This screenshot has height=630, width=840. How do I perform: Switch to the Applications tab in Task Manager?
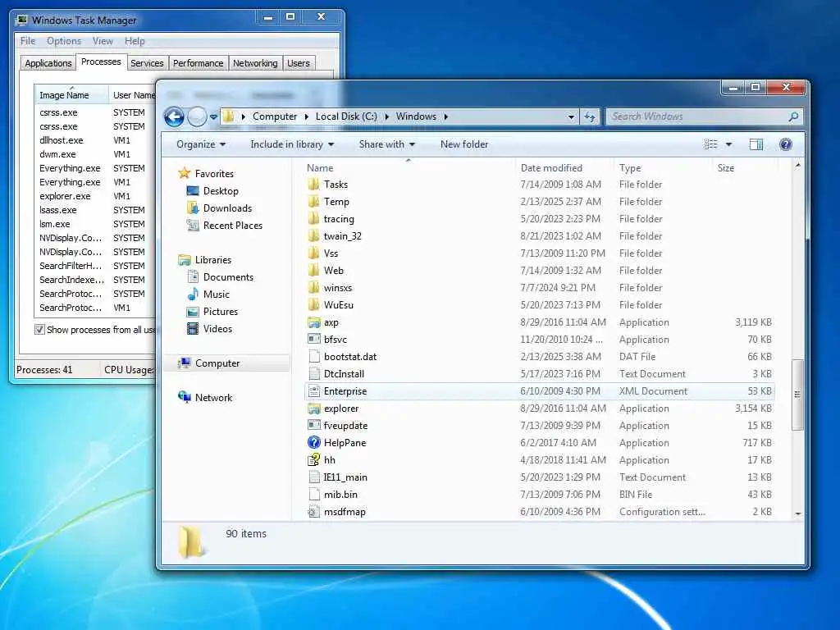pos(48,63)
